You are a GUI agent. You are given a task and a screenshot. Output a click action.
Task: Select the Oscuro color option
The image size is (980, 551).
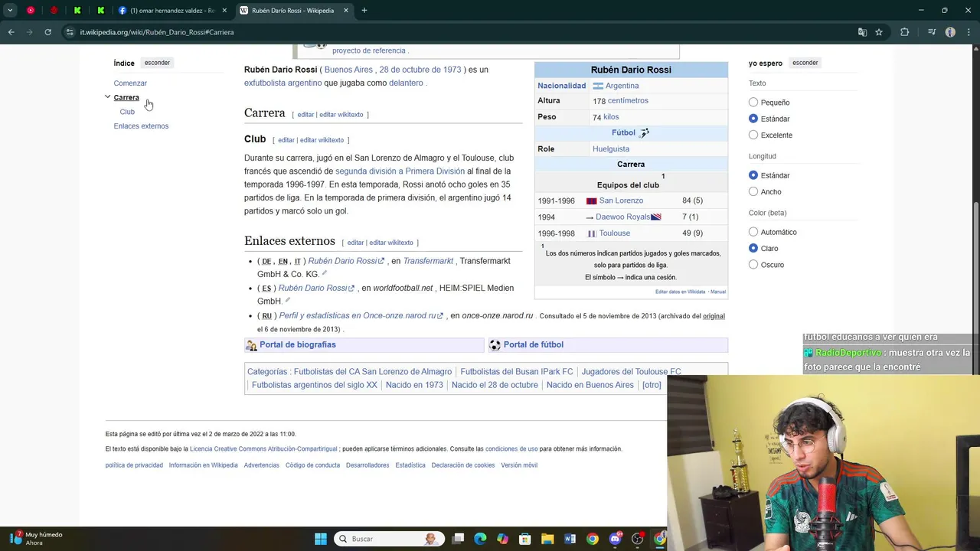[x=753, y=265]
